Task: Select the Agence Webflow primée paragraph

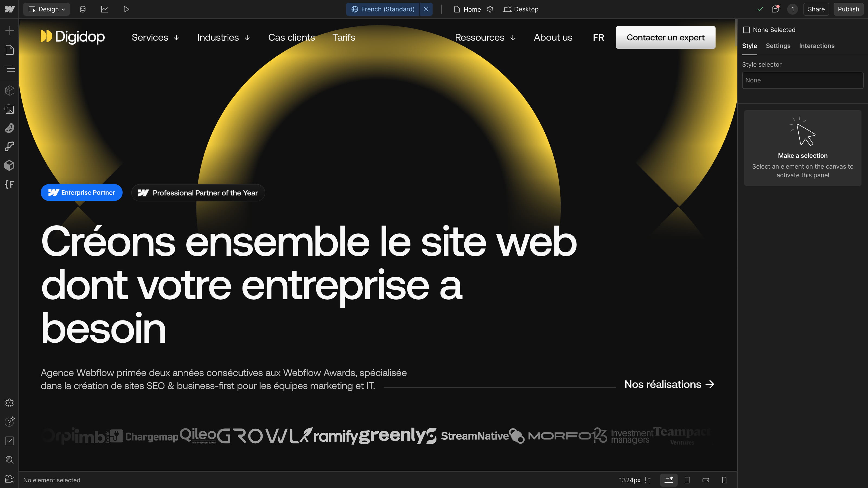Action: [x=224, y=379]
